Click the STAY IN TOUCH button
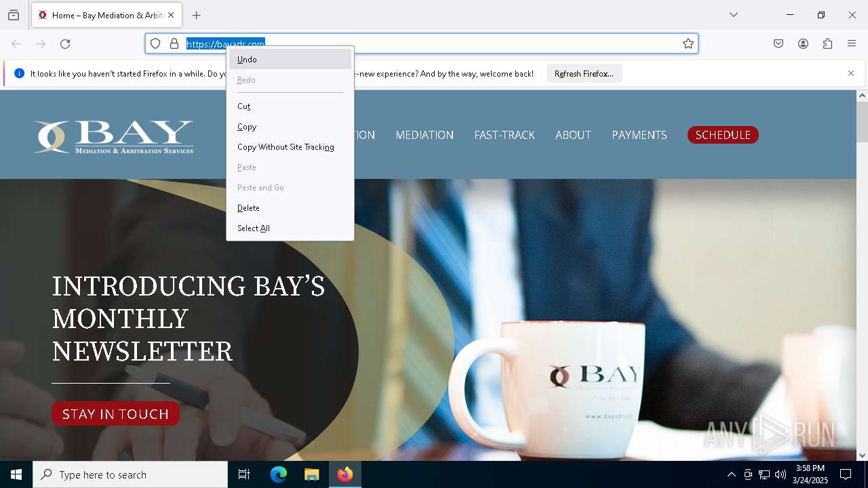868x488 pixels. [115, 413]
